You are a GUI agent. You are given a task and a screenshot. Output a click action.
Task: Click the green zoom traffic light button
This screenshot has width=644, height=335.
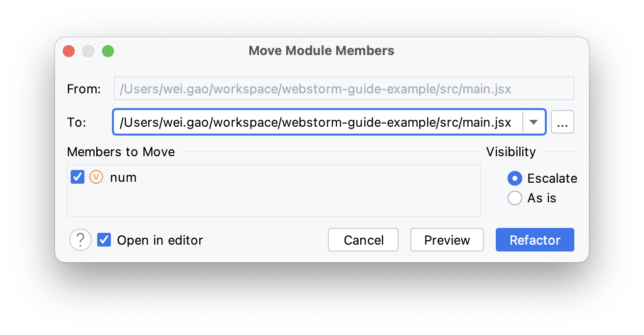pyautogui.click(x=108, y=51)
